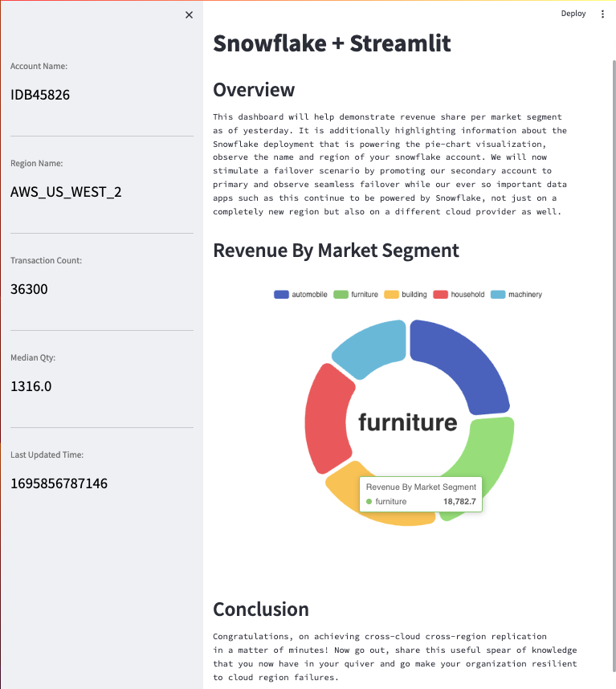This screenshot has width=616, height=689.
Task: Close the sidebar with the X icon
Action: point(189,14)
